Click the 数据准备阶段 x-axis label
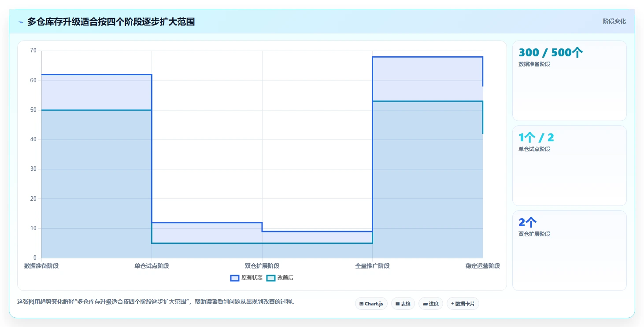Screen dimensions: 644x327 click(41, 266)
